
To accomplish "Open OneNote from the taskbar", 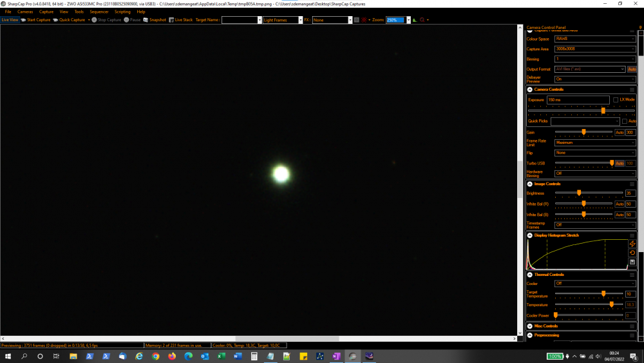I will [336, 357].
